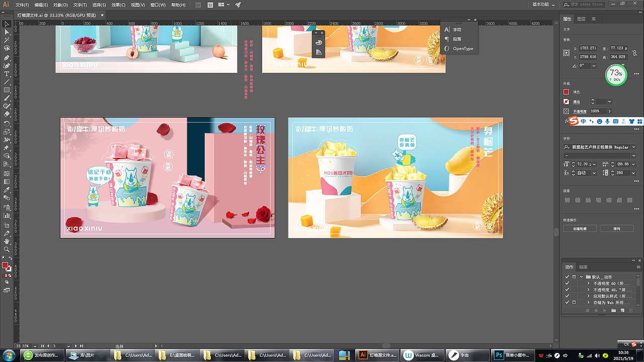Click the stroke swatch in properties panel
644x362 pixels.
566,102
